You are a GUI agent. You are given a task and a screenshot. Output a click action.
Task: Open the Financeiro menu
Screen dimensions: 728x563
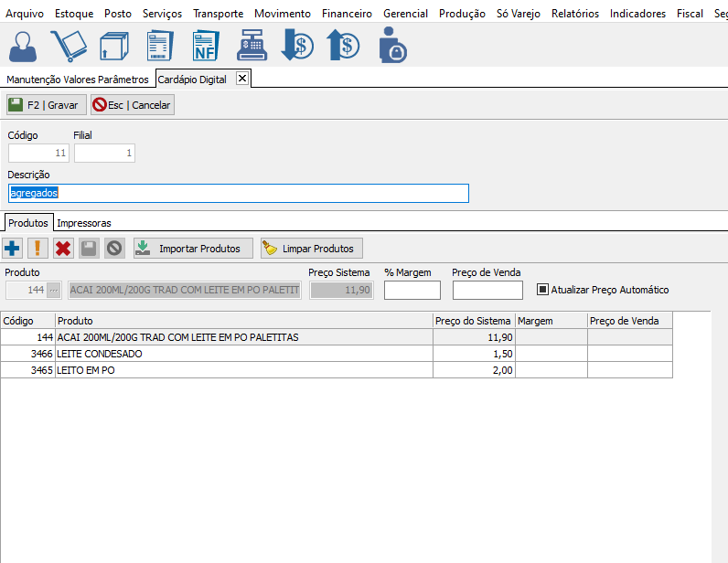(347, 14)
